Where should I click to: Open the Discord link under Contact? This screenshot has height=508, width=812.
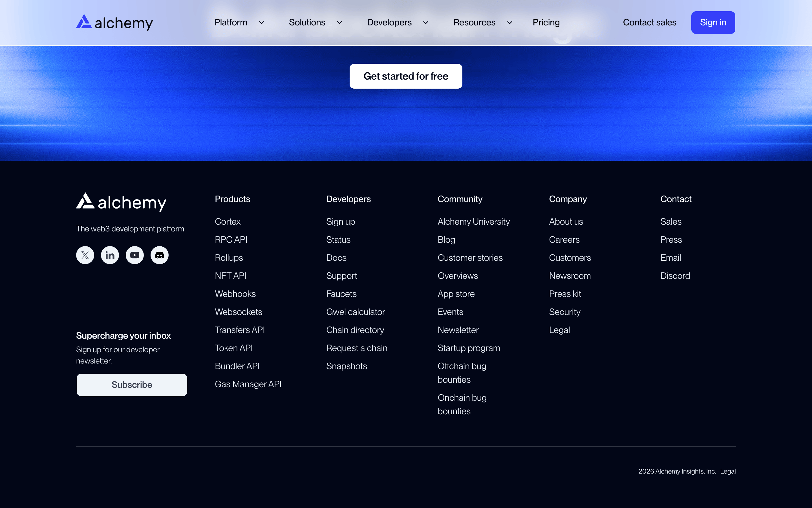tap(675, 276)
